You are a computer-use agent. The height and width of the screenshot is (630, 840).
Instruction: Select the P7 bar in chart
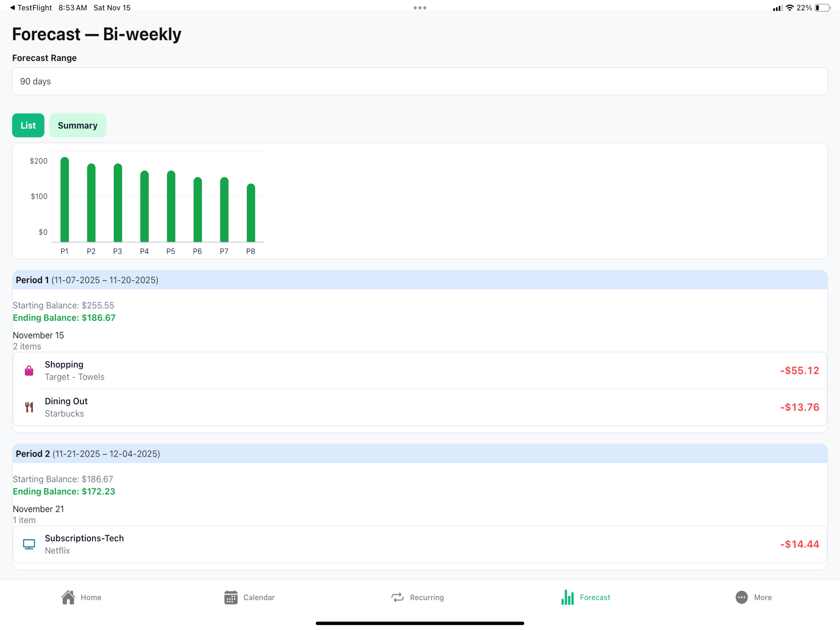(x=224, y=210)
